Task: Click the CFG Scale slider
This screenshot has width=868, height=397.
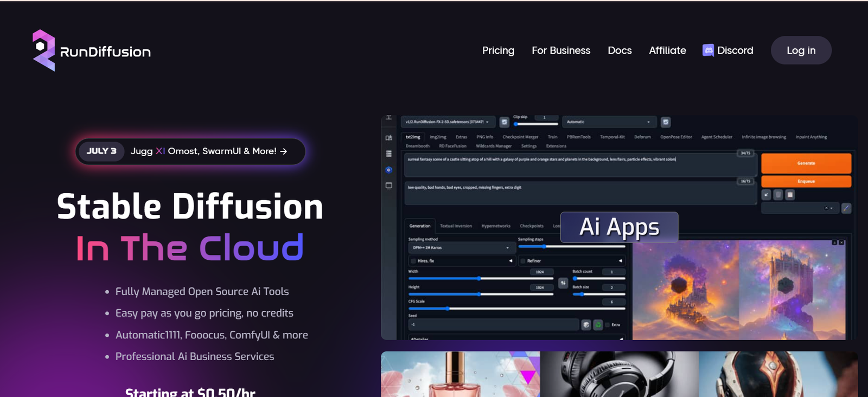Action: [516, 309]
